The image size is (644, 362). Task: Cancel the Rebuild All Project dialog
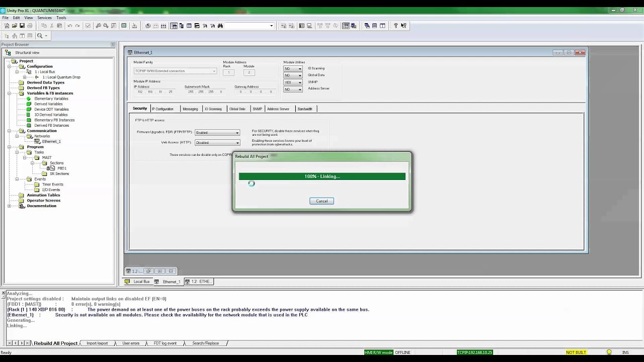click(x=322, y=201)
